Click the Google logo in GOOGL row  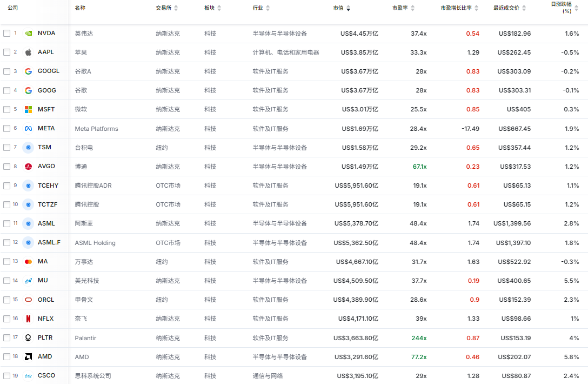coord(28,71)
